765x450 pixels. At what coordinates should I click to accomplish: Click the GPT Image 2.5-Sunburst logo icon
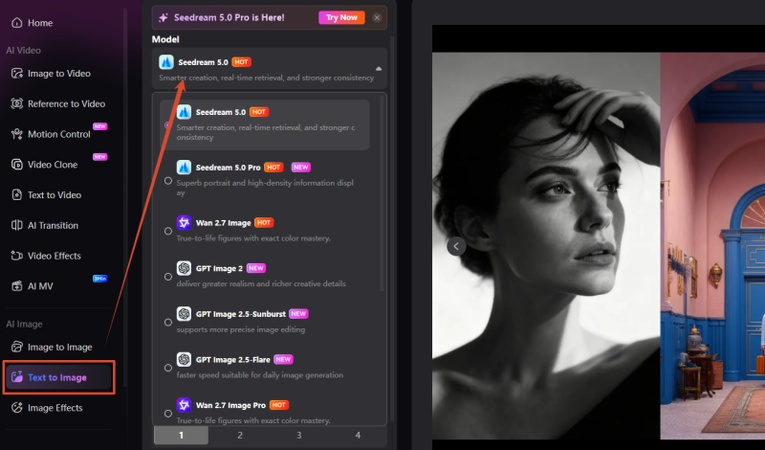[x=184, y=313]
